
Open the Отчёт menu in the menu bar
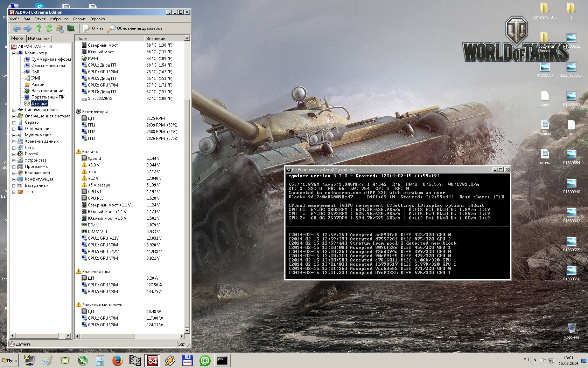click(40, 19)
